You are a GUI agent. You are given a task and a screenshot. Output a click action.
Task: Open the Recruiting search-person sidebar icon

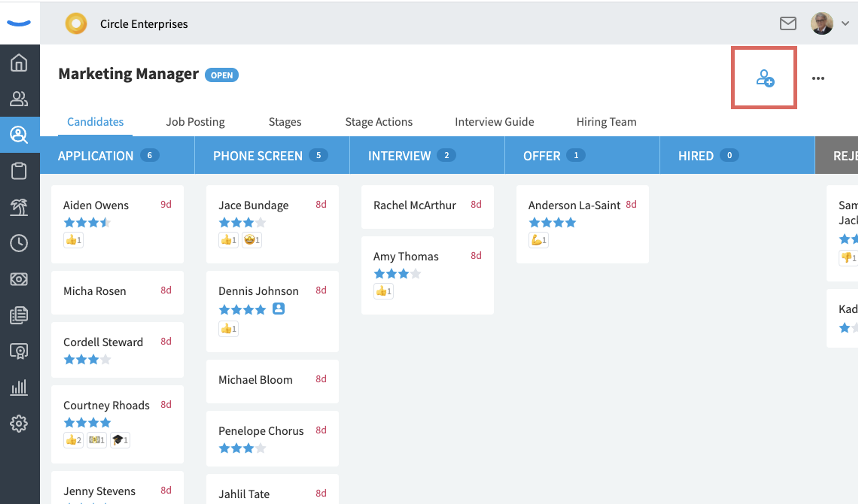[19, 135]
